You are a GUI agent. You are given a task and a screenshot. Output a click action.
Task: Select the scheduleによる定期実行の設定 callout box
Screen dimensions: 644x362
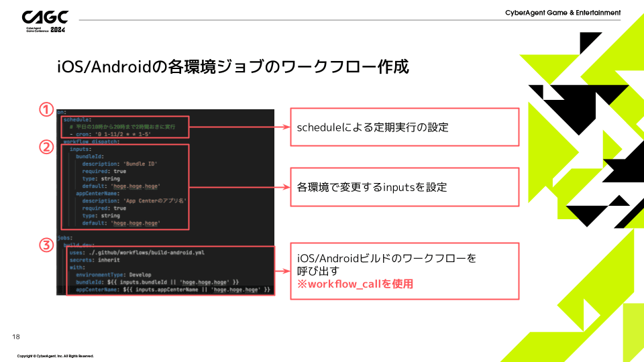point(405,127)
